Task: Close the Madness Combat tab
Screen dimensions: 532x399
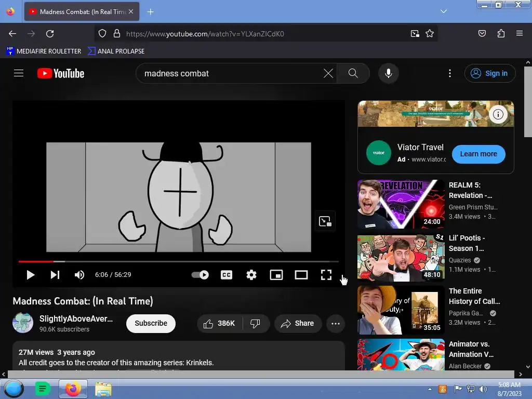Action: point(131,11)
